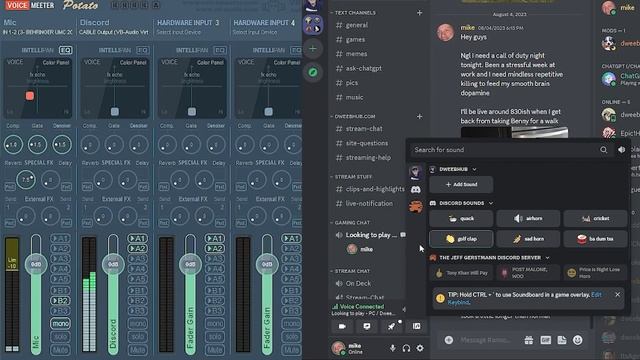This screenshot has width=640, height=360.
Task: Click Voice Connected signal icon
Action: click(x=335, y=307)
